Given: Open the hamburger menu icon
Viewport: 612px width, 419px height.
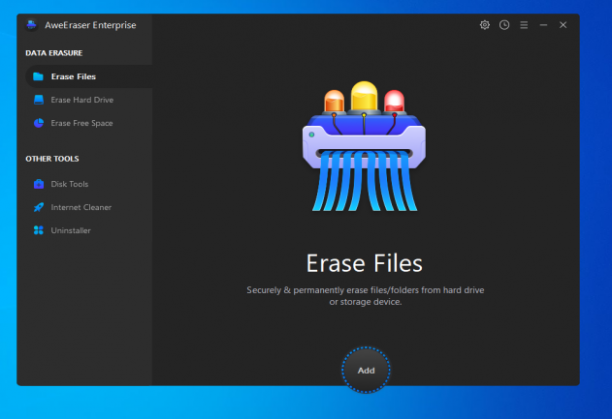Looking at the screenshot, I should pos(524,25).
